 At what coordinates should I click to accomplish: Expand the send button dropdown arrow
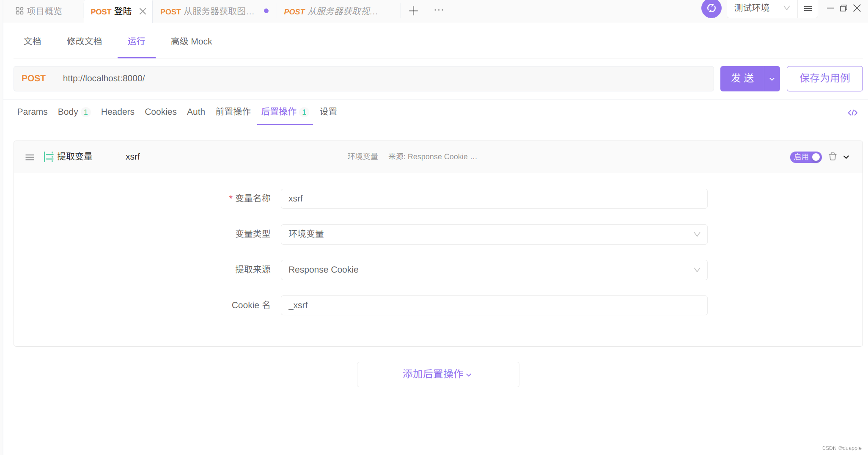(772, 79)
